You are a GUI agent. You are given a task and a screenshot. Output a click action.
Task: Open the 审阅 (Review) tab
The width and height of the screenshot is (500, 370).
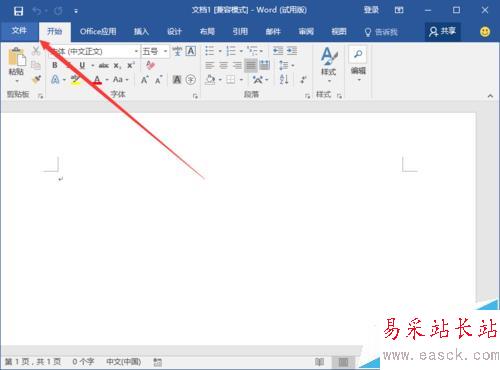tap(306, 32)
